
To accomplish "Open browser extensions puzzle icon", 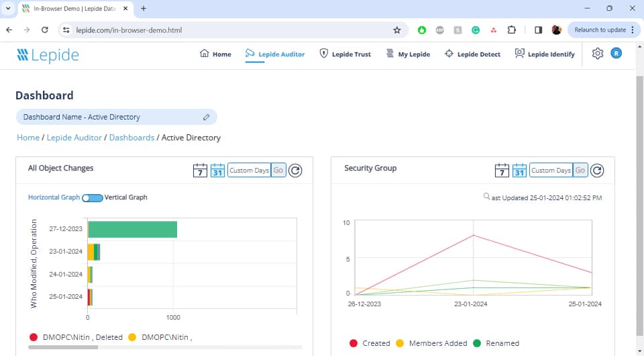I will (511, 30).
